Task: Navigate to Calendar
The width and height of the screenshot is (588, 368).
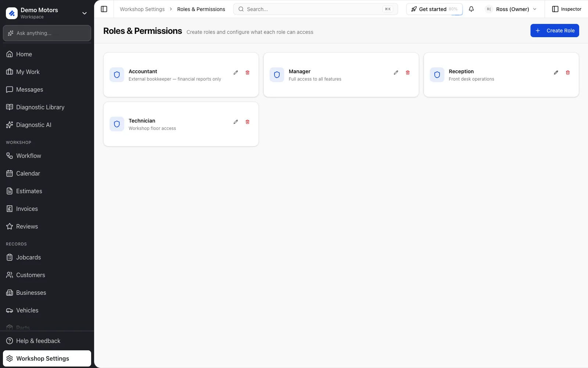Action: pyautogui.click(x=47, y=173)
